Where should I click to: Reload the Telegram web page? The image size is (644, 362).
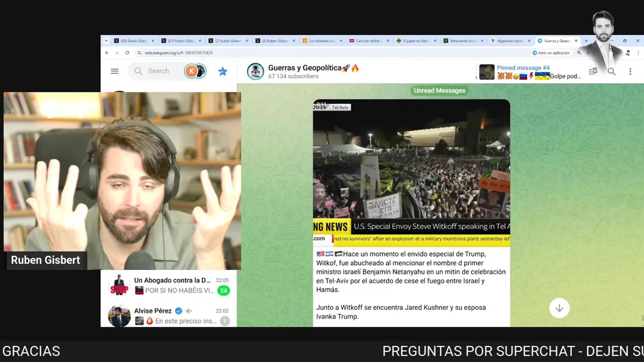(x=127, y=53)
